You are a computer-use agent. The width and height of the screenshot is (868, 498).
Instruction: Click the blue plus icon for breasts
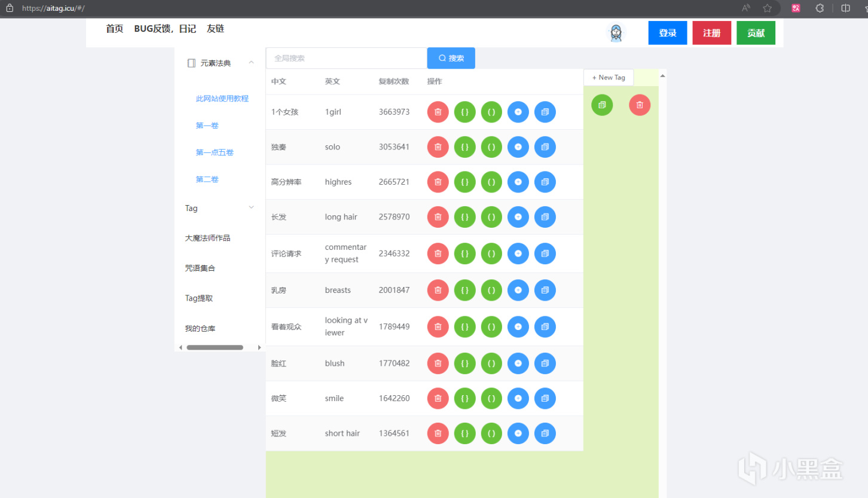518,290
